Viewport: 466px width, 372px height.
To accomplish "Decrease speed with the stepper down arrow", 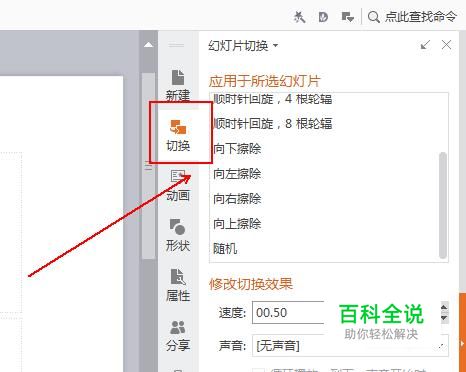I will (444, 318).
